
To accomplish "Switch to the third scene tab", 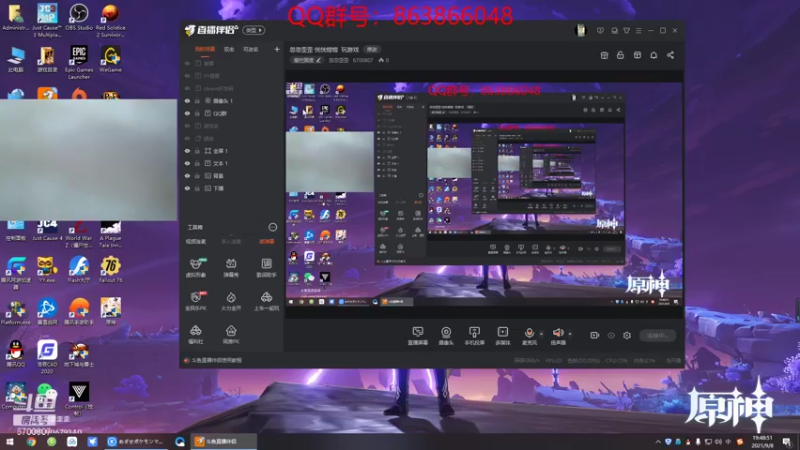I will pos(251,49).
